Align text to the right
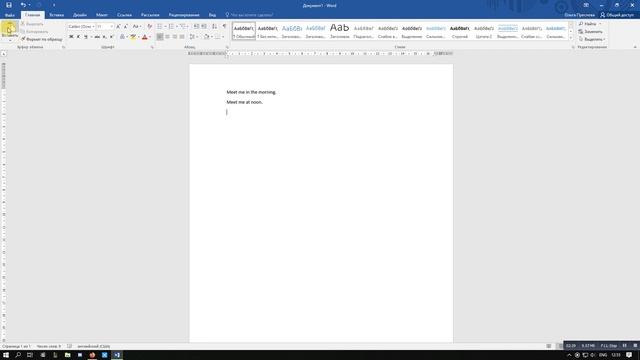Screen dimensions: 640x360 175,37
